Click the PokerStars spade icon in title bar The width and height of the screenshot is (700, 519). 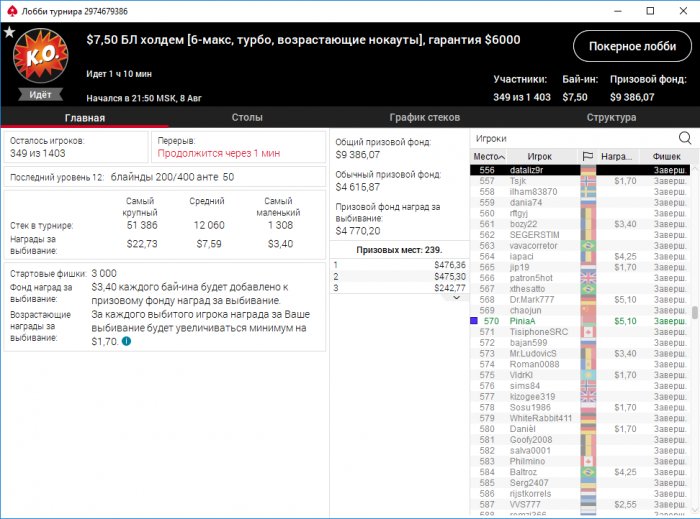pyautogui.click(x=12, y=11)
